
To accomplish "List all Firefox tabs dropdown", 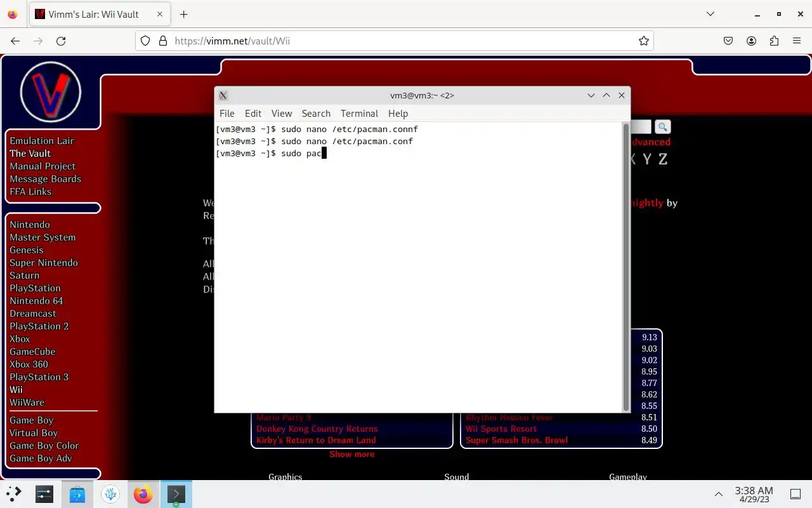I will point(710,14).
